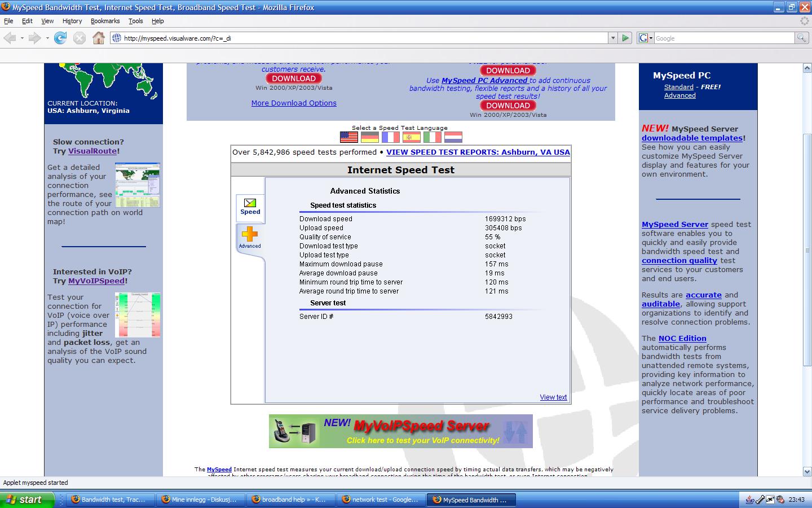Click the Stop loading icon
Viewport: 812px width, 508px height.
point(80,38)
